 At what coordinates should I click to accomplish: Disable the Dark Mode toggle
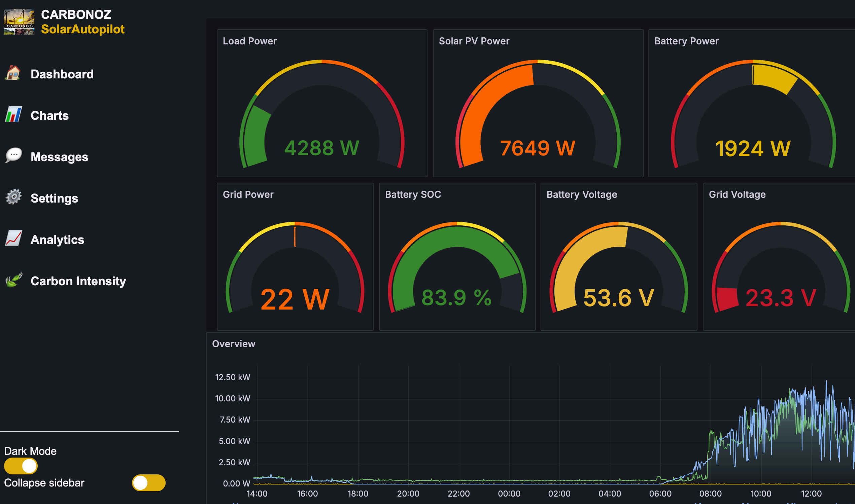pos(21,466)
